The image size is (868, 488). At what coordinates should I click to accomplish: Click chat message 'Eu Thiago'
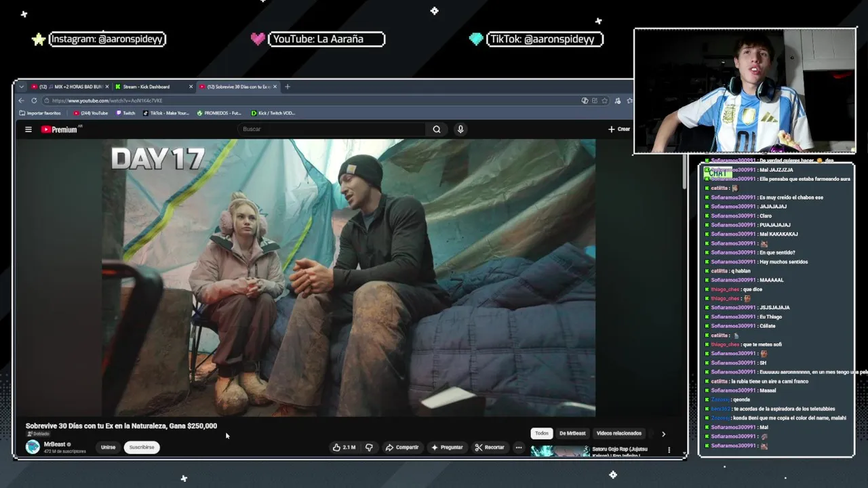tap(771, 317)
